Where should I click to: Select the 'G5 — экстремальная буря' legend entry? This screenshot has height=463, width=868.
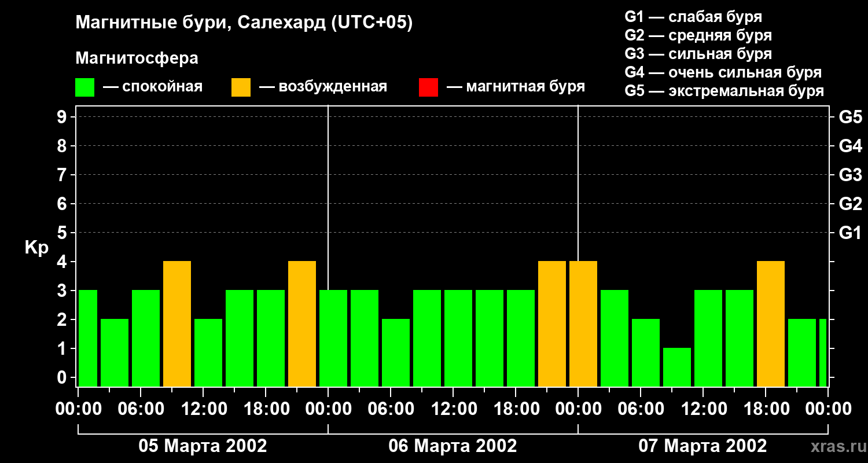click(x=724, y=91)
